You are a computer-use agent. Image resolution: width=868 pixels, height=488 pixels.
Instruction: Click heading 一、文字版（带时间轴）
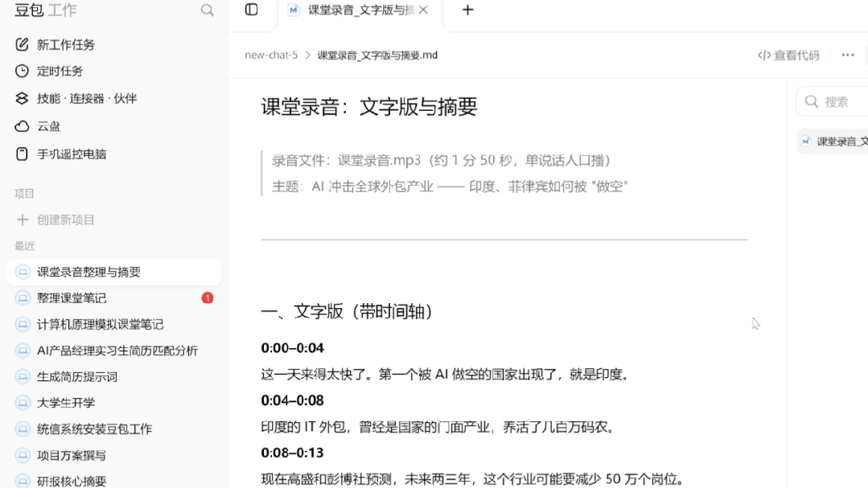coord(347,311)
